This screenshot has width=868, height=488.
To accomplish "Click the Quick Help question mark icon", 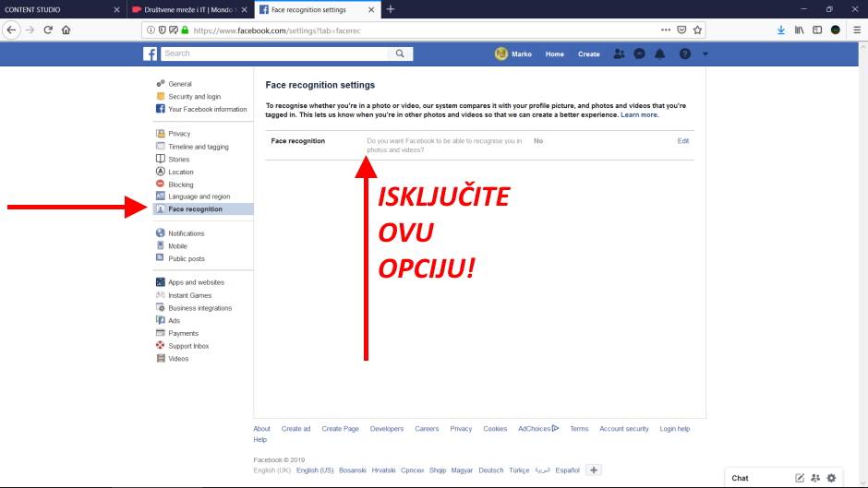I will click(685, 54).
